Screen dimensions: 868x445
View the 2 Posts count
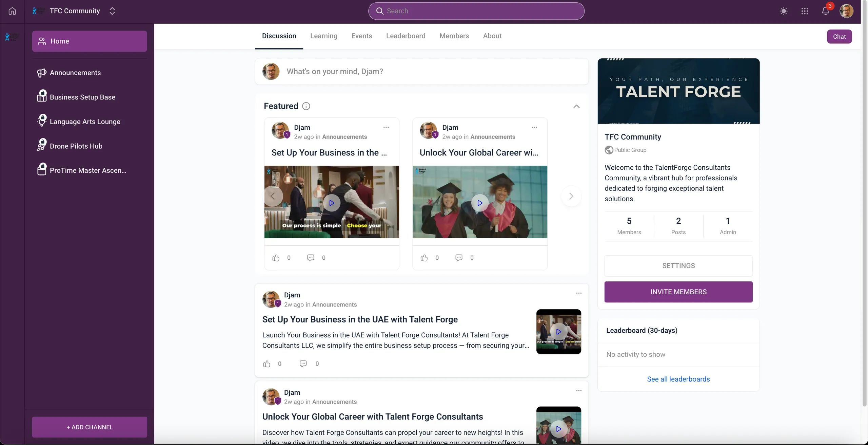click(678, 226)
